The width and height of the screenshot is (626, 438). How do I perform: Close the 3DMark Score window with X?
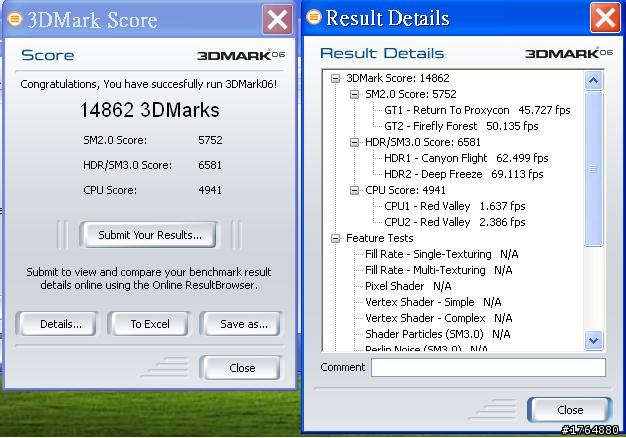277,19
